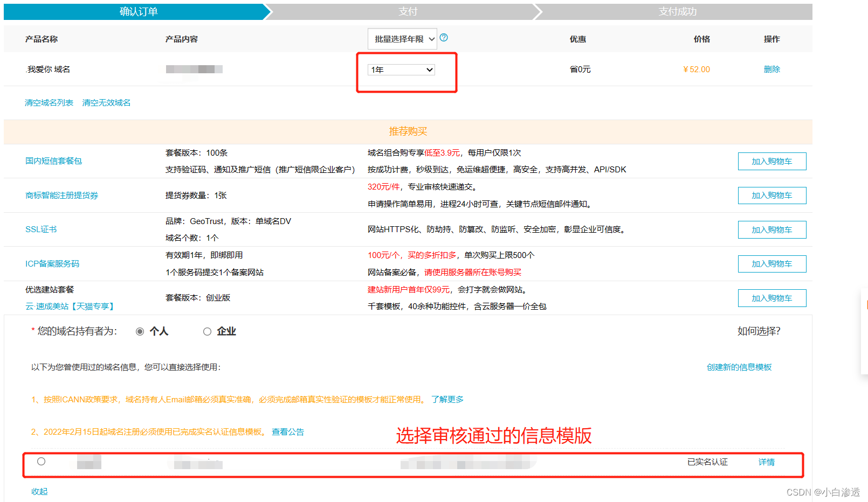Select the 企业 holder radio button

point(207,331)
